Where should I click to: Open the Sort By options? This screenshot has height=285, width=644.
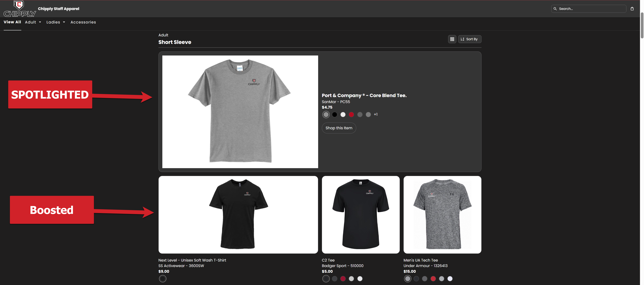(x=470, y=39)
